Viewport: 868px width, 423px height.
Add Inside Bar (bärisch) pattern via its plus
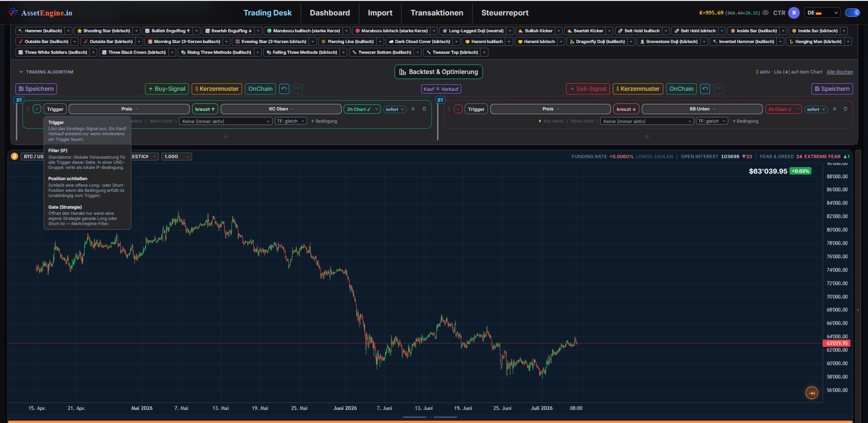844,31
